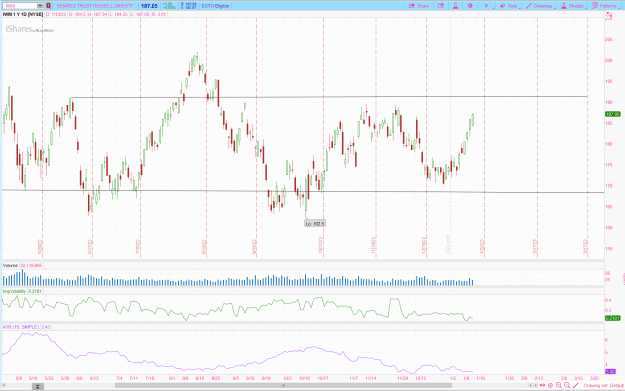
Task: Click the IWM 1 Y 1D [NYSE] chart label
Action: tap(23, 14)
